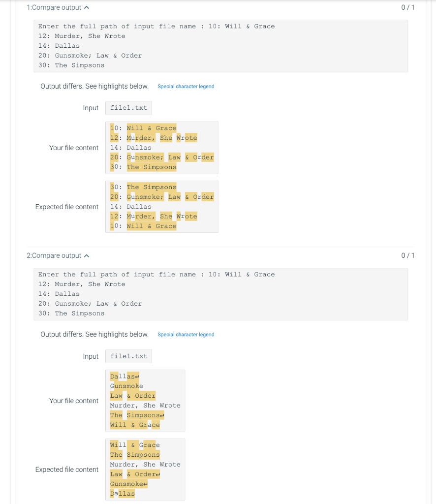
Task: Select Expected file content box in test 2
Action: (145, 469)
